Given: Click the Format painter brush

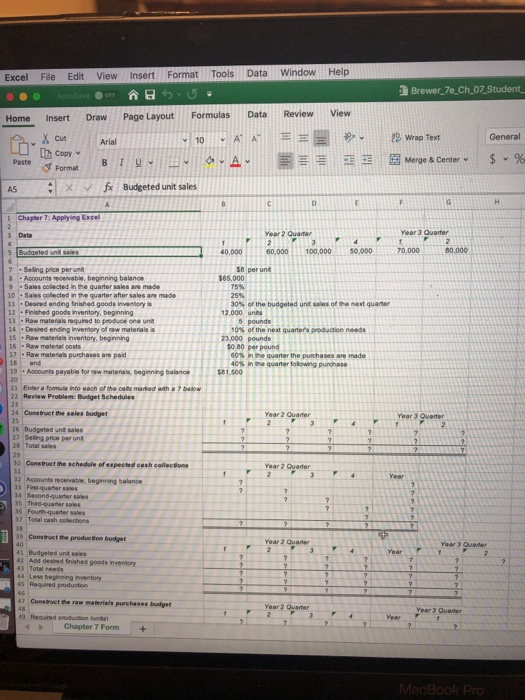Looking at the screenshot, I should (x=46, y=168).
